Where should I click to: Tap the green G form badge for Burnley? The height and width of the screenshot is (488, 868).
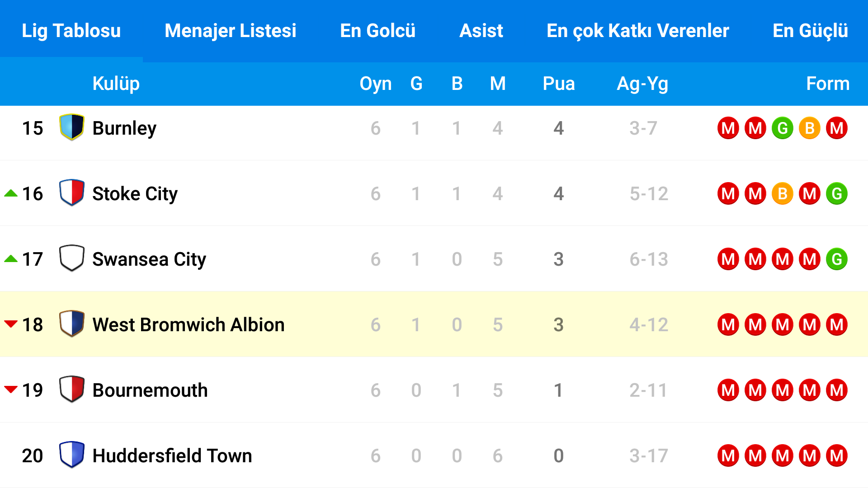(x=783, y=128)
